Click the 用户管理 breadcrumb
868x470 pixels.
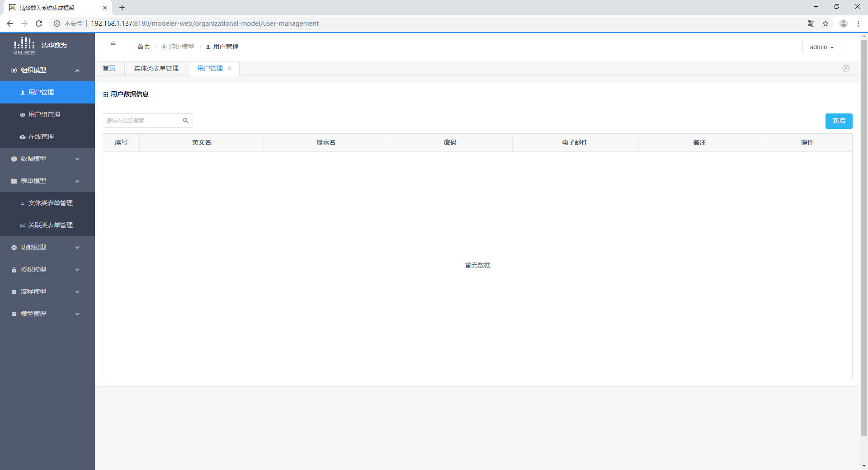pyautogui.click(x=222, y=47)
